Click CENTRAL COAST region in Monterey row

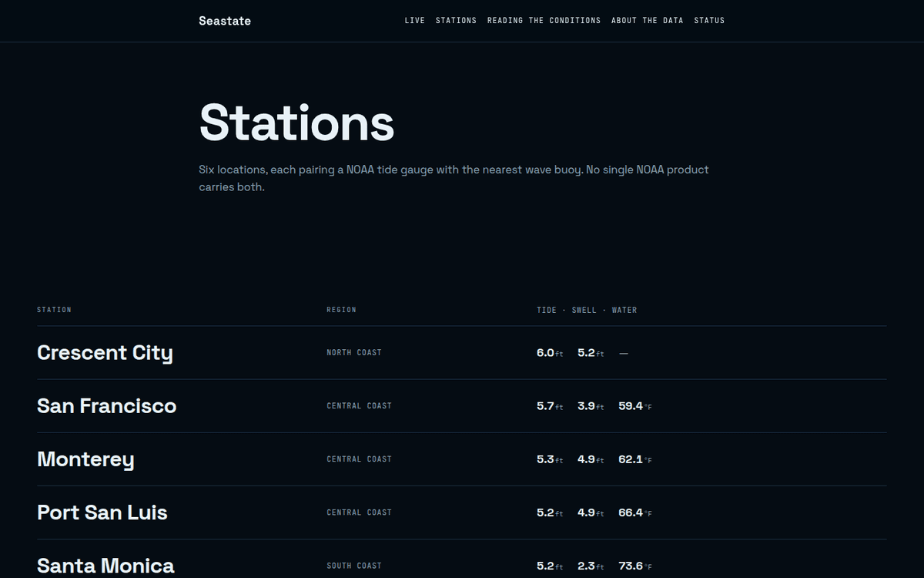point(359,459)
